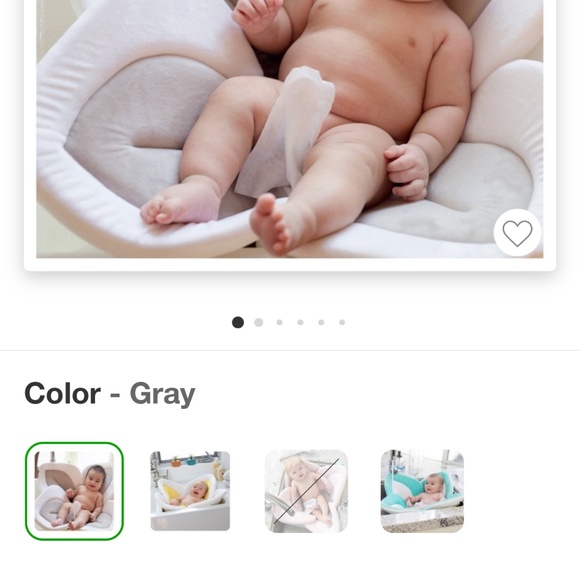Select the gray color option thumbnail
The width and height of the screenshot is (580, 580).
click(74, 491)
